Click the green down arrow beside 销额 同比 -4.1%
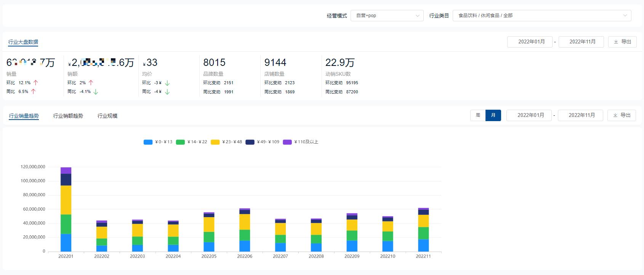 point(96,92)
